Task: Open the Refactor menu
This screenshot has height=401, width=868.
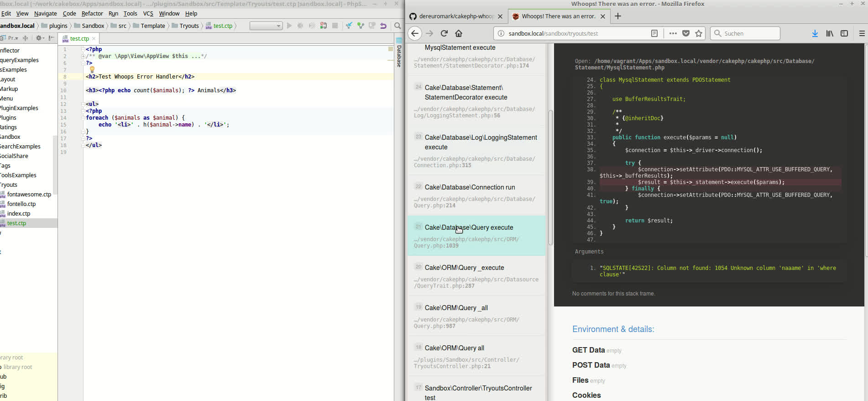Action: pos(92,14)
